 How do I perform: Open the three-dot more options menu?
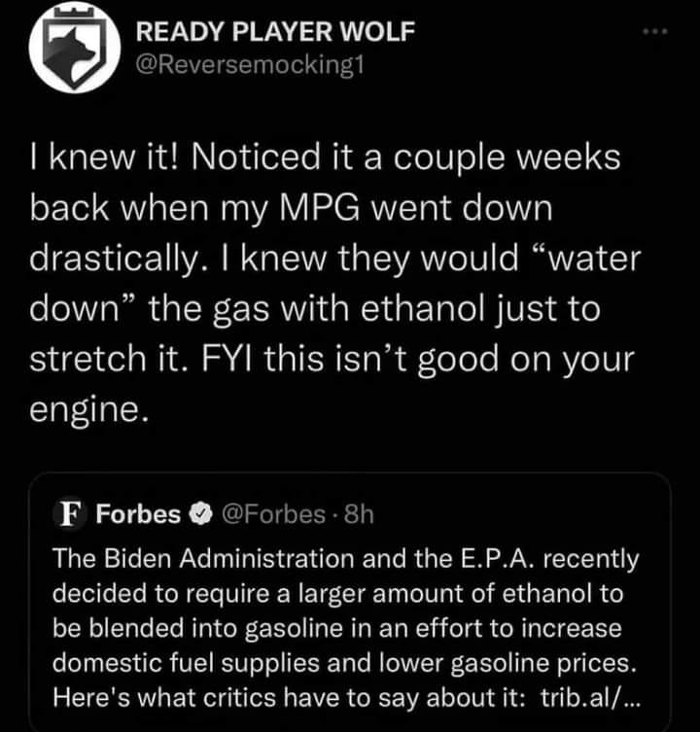pos(657,31)
